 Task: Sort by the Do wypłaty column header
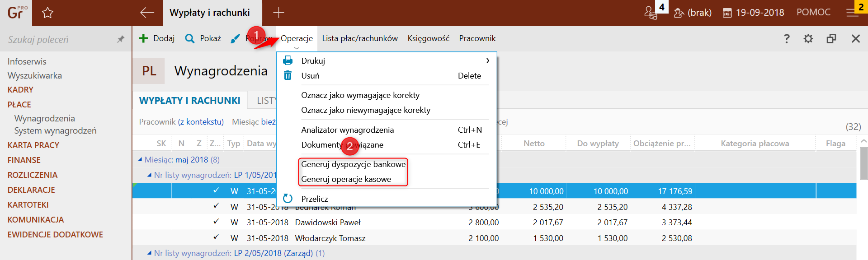coord(598,144)
